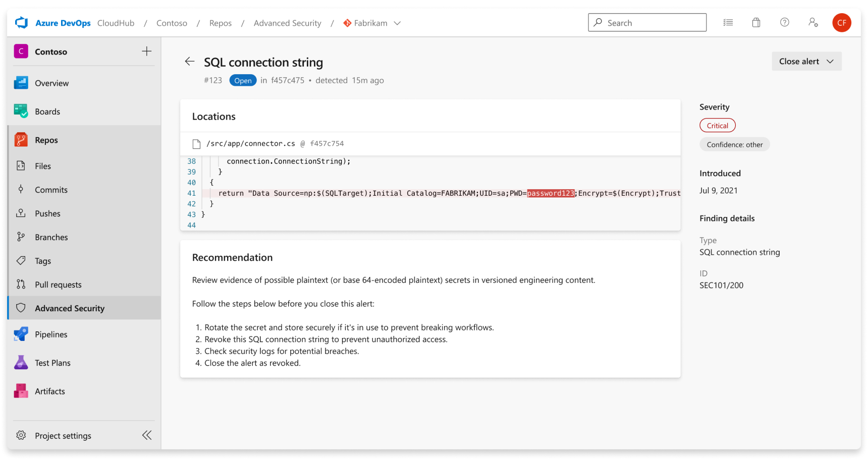
Task: Open the work items list icon
Action: 728,23
